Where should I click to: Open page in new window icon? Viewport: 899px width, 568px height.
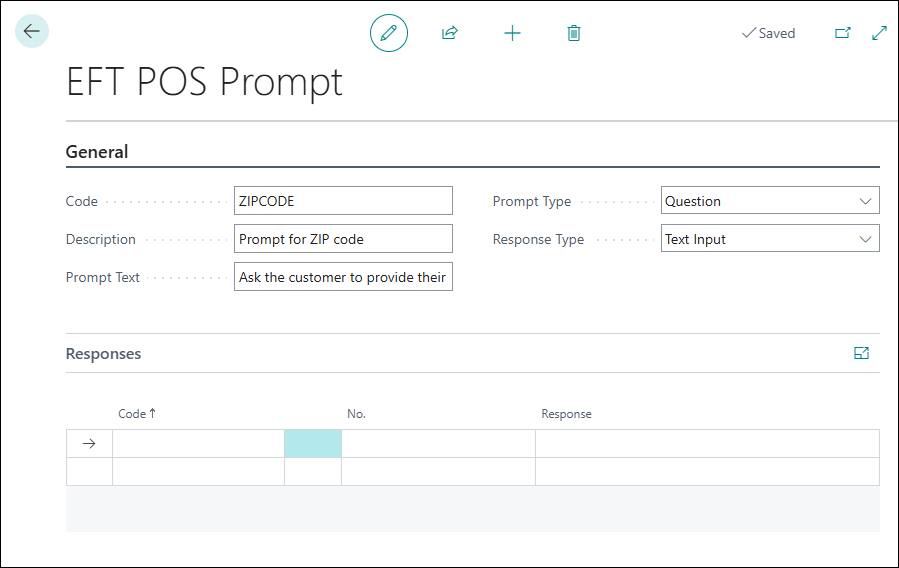click(842, 33)
